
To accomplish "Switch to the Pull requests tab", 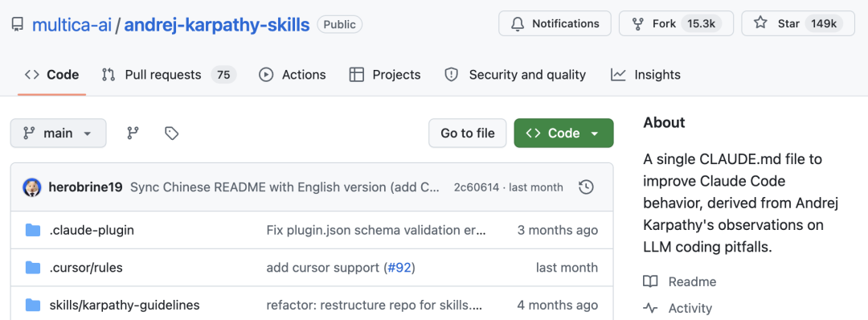I will pyautogui.click(x=169, y=75).
